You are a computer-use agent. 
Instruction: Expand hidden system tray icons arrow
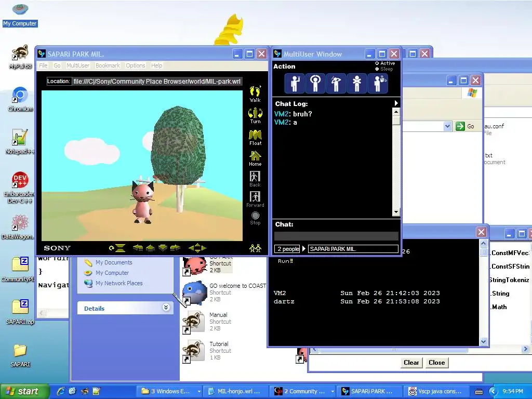493,391
